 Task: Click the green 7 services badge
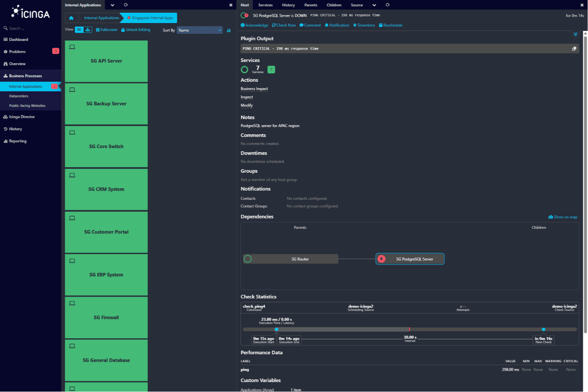coord(271,70)
